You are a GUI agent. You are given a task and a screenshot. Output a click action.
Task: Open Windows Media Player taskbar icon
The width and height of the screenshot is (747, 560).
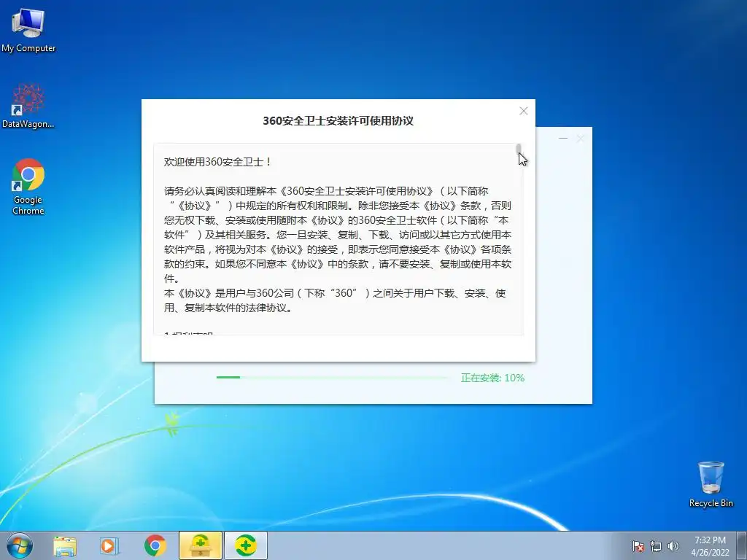[109, 545]
